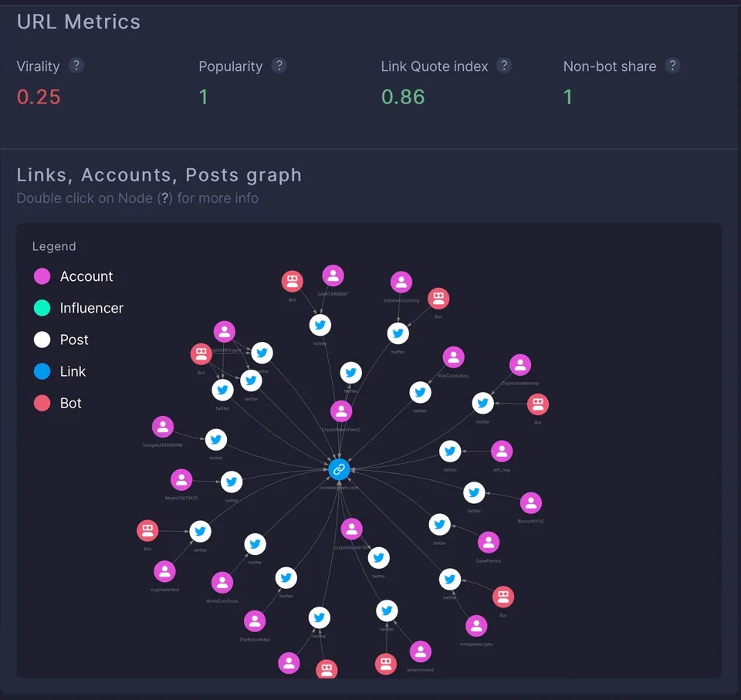Click the Cryptoacademysp account node
The width and height of the screenshot is (741, 700).
[520, 365]
